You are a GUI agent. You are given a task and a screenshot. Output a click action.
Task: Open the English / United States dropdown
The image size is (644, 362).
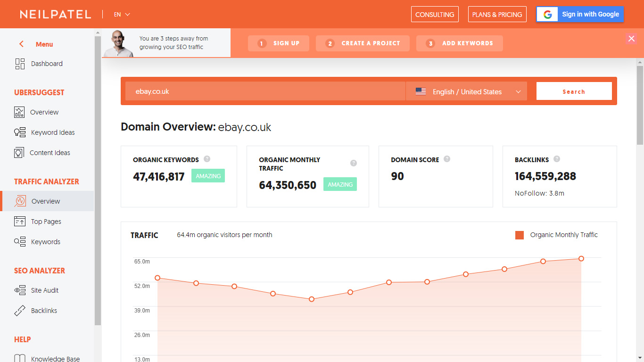pyautogui.click(x=467, y=91)
